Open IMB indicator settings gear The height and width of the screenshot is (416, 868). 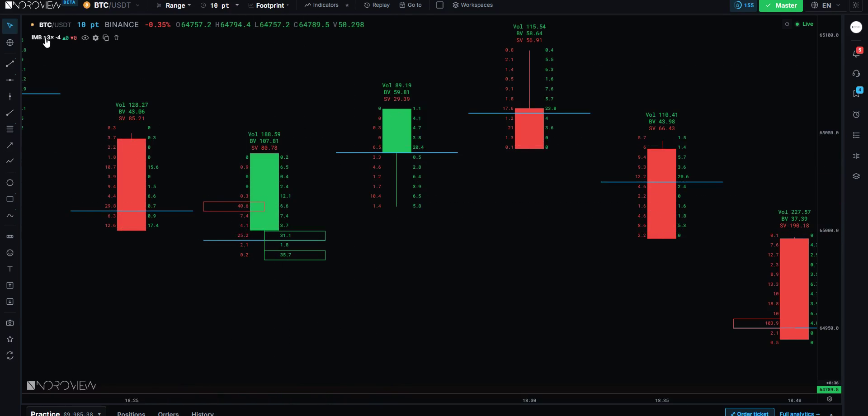click(x=95, y=38)
